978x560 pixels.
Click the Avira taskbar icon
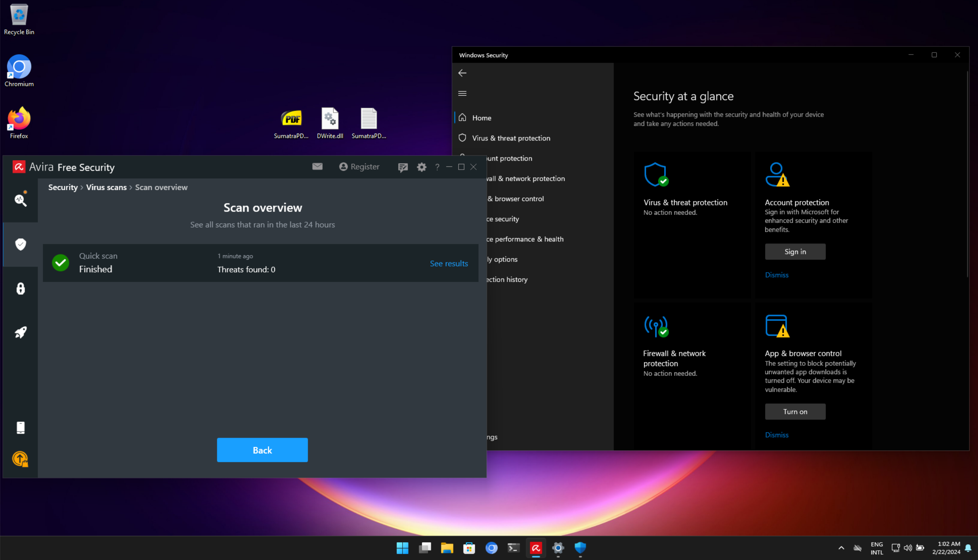point(536,548)
